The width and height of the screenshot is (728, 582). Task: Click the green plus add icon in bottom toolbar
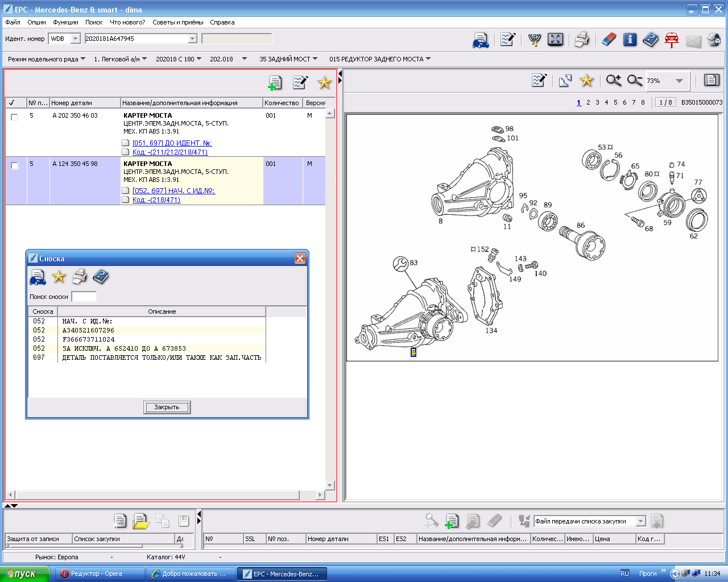[x=452, y=521]
